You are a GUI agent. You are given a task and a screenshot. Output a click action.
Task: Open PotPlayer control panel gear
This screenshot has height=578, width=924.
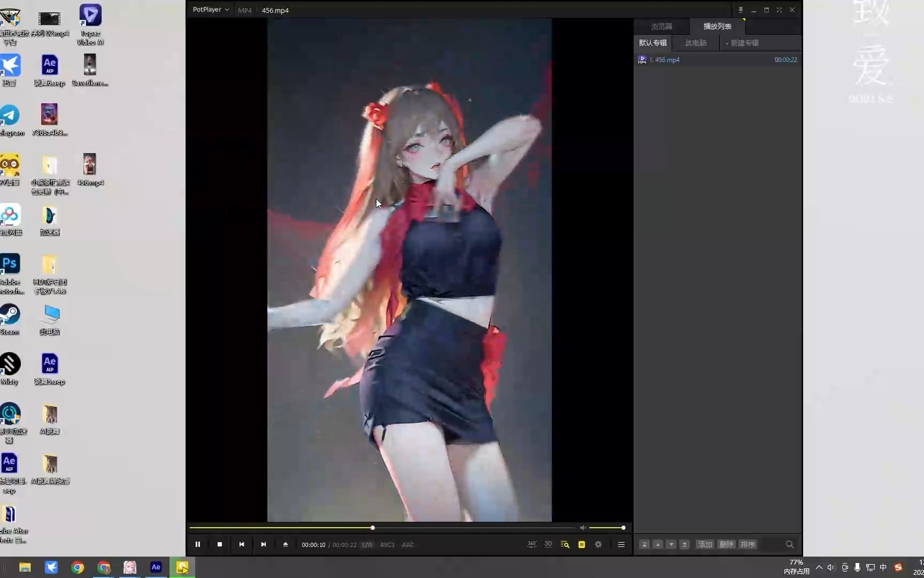point(598,544)
